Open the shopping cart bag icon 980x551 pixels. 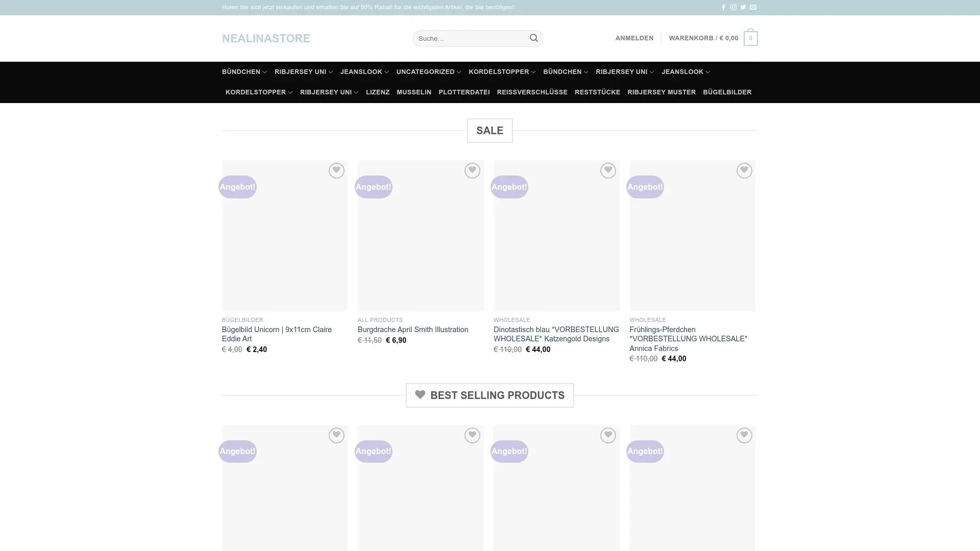pos(750,38)
